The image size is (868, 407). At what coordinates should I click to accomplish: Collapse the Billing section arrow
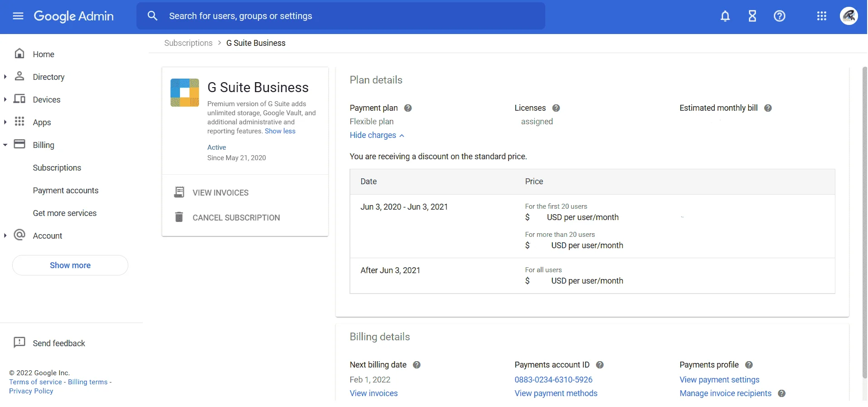point(5,145)
